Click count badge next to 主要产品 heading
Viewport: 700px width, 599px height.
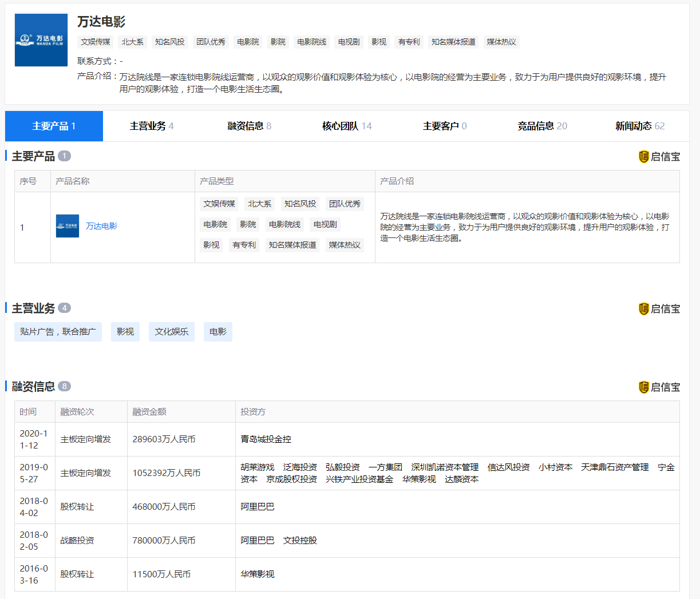[64, 156]
